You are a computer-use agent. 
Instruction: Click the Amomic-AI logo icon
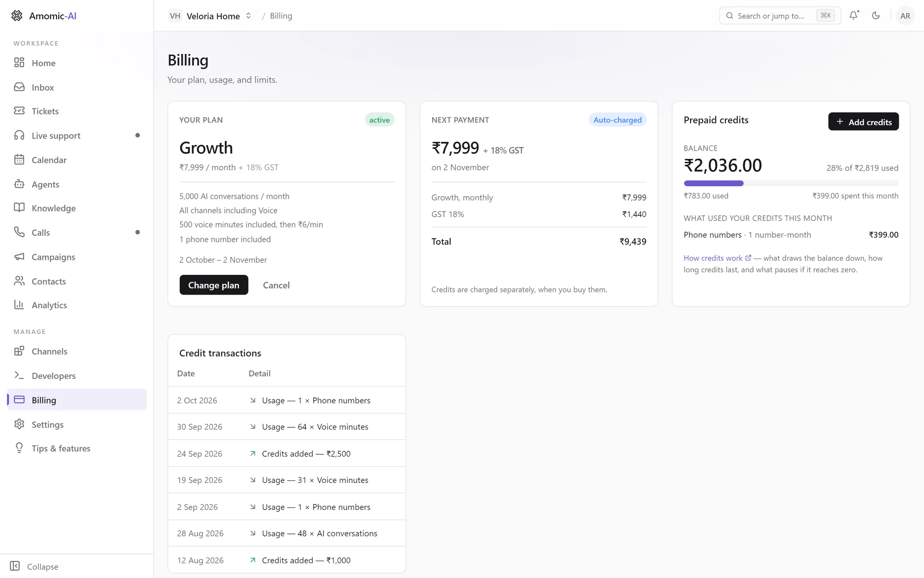pos(17,16)
